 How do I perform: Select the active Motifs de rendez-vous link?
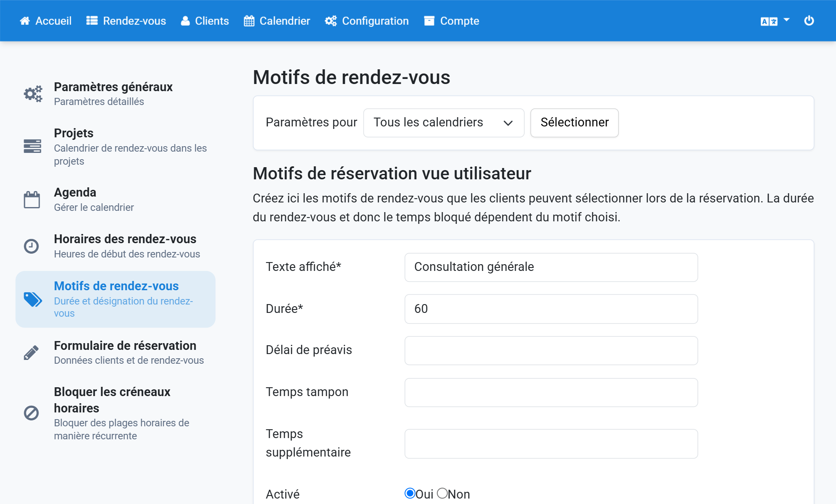point(116,299)
